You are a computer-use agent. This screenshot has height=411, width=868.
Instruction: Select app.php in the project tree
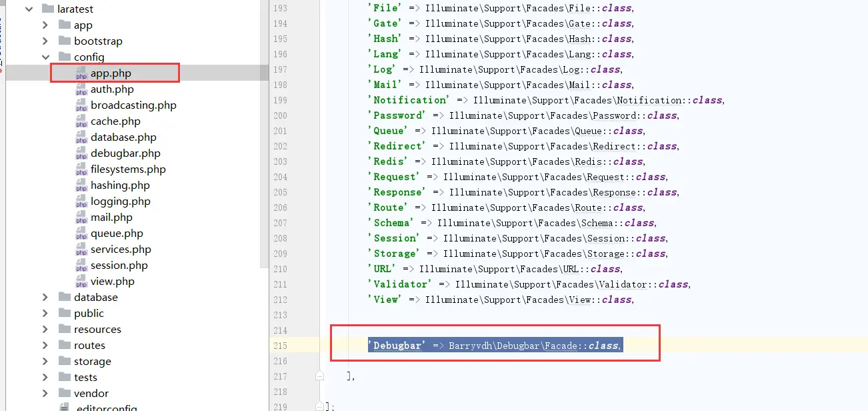[x=111, y=73]
